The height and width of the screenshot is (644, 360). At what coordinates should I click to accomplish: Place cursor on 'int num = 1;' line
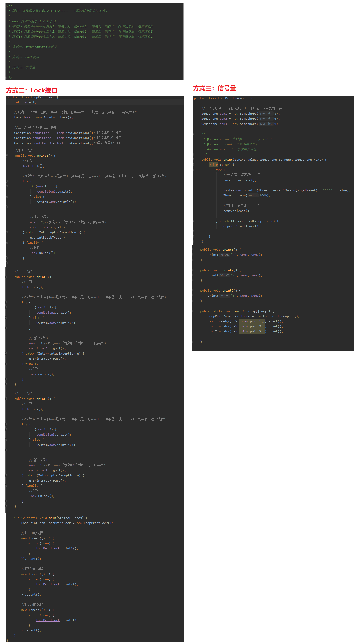click(x=25, y=102)
